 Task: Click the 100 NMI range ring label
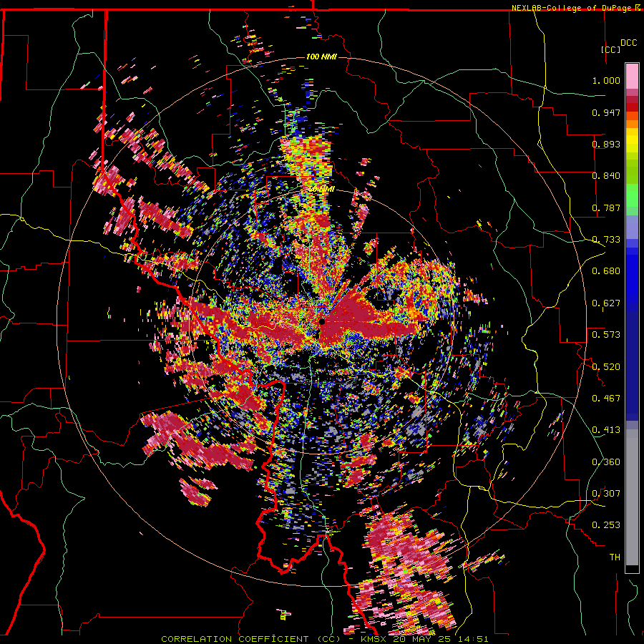[321, 57]
